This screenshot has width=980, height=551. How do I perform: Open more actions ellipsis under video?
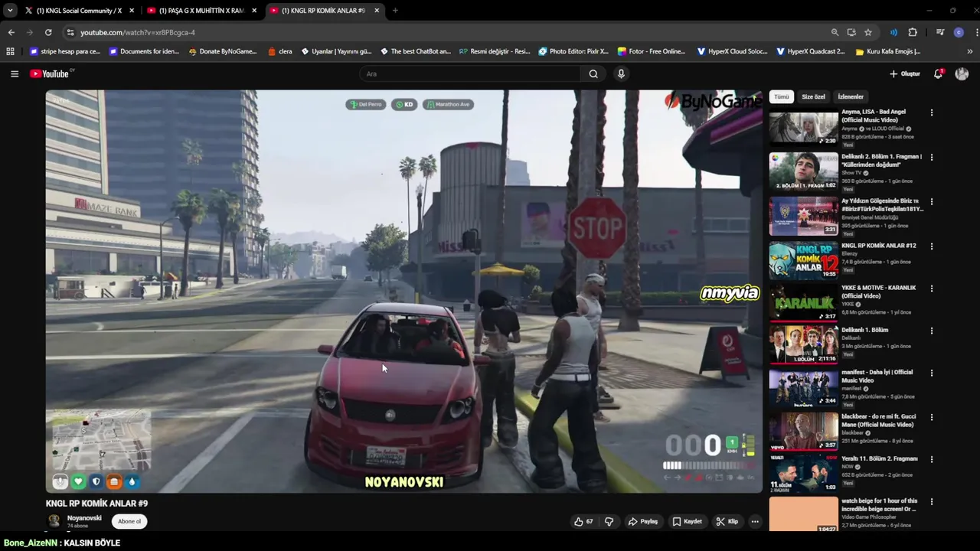click(x=755, y=521)
